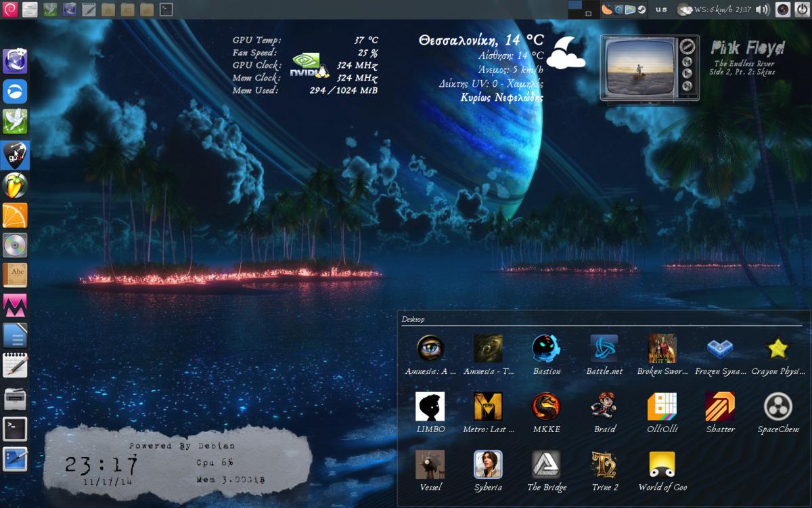Click the orange Clementine tray icon
Image resolution: width=812 pixels, height=508 pixels.
coord(608,10)
